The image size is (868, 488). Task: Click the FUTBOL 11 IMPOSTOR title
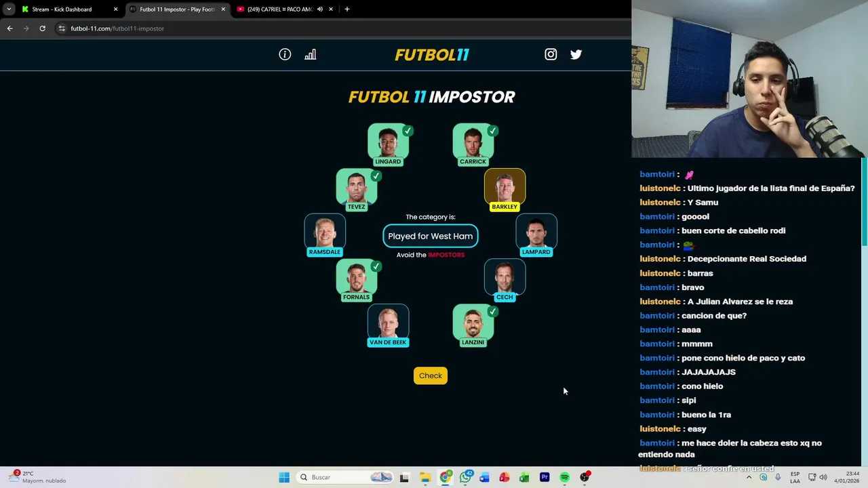point(432,97)
